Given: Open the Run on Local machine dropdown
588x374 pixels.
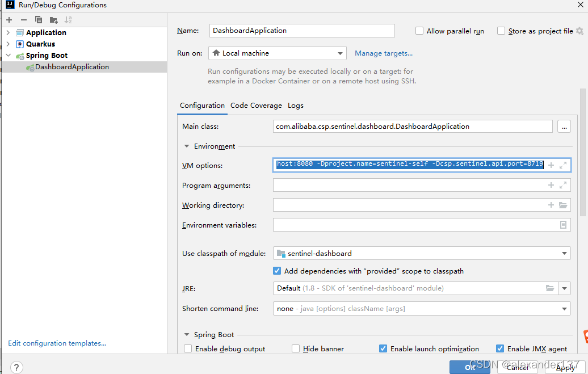Looking at the screenshot, I should 277,53.
